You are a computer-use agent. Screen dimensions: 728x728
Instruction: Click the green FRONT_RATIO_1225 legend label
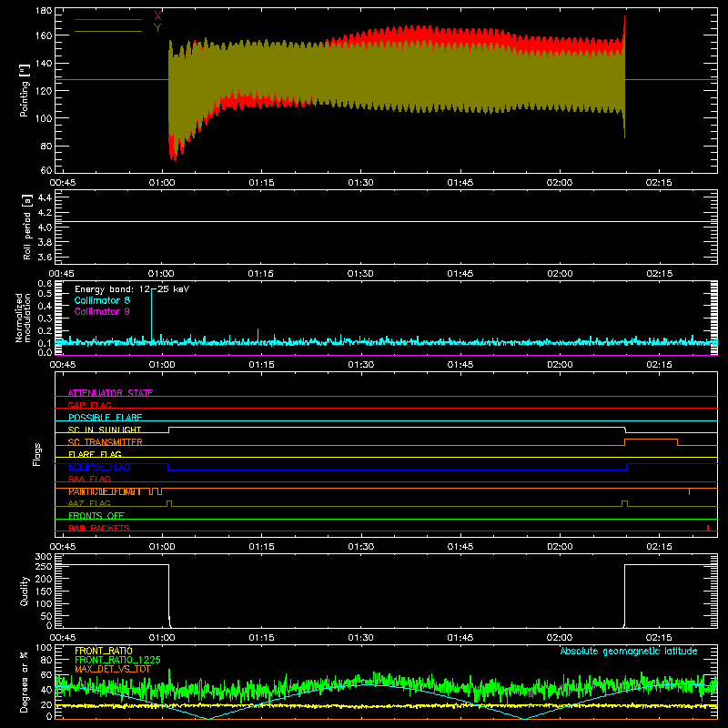click(117, 660)
